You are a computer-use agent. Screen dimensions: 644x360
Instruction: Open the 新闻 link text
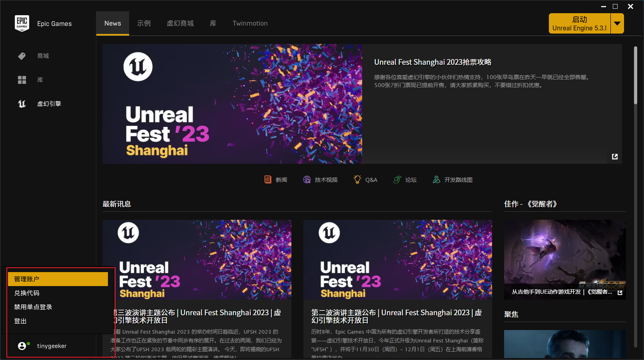281,180
